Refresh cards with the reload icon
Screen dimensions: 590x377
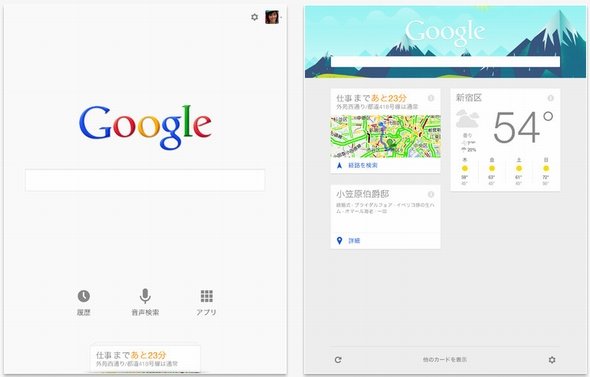[x=338, y=360]
